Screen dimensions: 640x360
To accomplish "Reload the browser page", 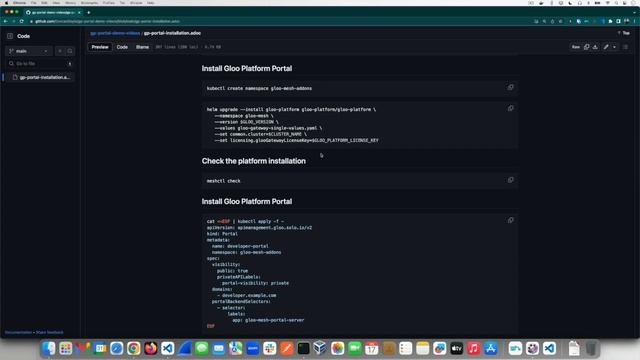I will 22,21.
